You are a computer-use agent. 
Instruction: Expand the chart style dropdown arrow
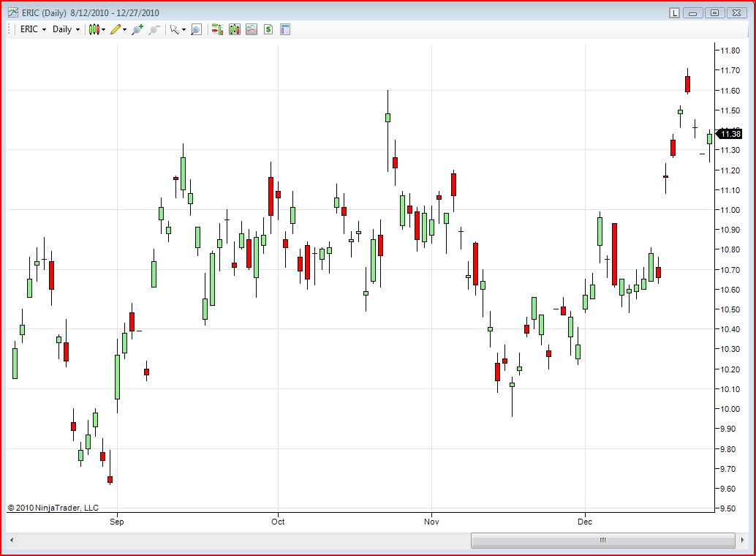point(104,30)
